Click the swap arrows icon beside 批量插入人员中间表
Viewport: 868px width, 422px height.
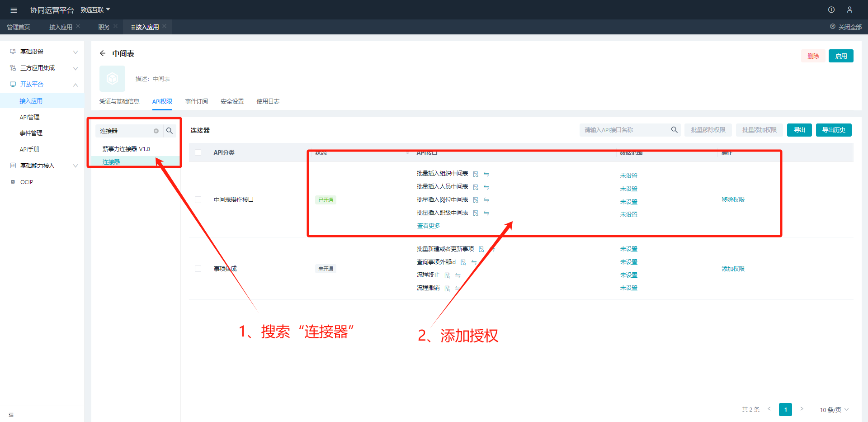coord(486,187)
